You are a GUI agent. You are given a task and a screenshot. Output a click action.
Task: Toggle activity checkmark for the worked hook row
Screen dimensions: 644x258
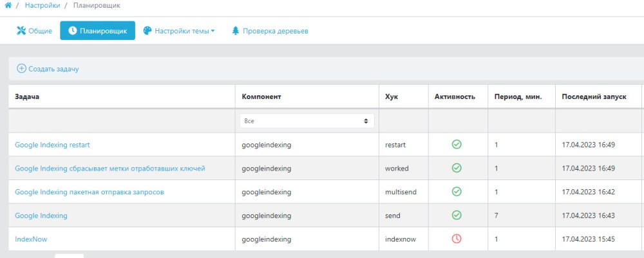457,168
